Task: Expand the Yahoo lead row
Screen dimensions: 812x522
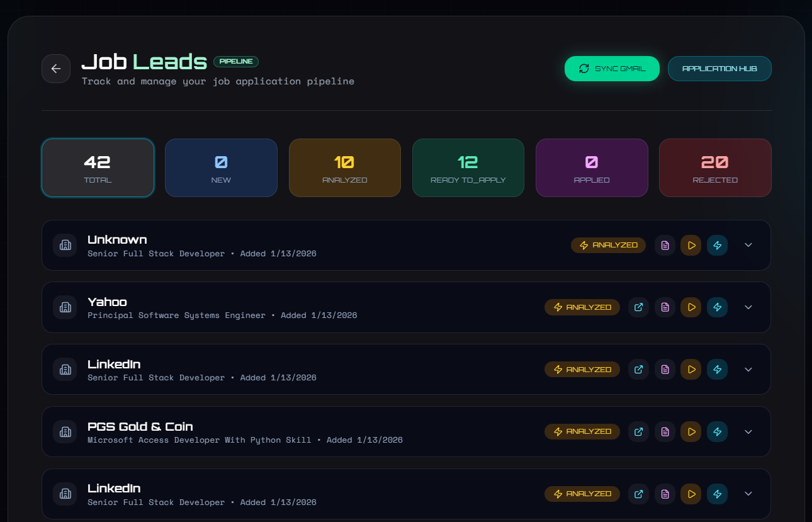Action: tap(748, 307)
